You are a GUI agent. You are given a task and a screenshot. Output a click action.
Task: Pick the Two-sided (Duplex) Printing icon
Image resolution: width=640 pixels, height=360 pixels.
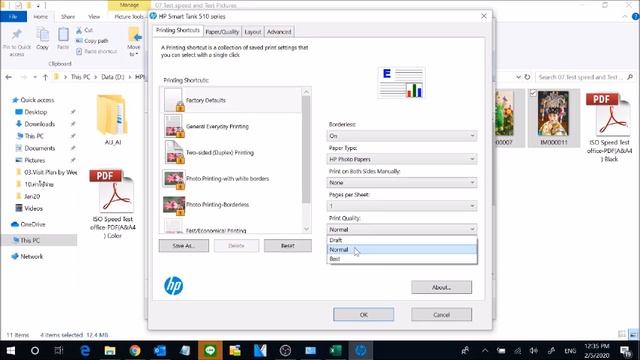[173, 152]
